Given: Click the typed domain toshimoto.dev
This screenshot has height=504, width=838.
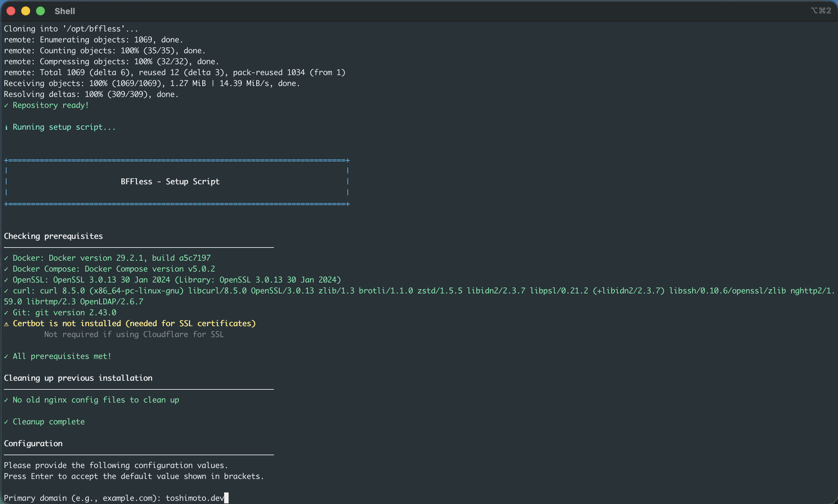Looking at the screenshot, I should 195,498.
